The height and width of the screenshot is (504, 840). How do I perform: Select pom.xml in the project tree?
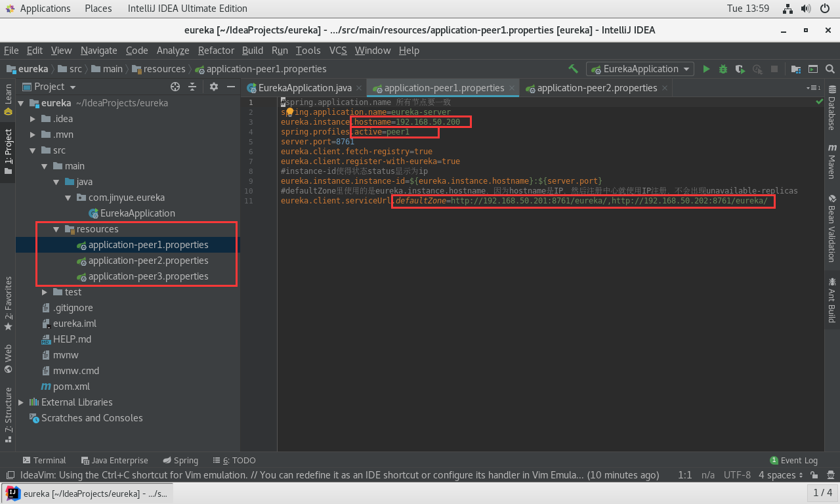click(x=71, y=387)
